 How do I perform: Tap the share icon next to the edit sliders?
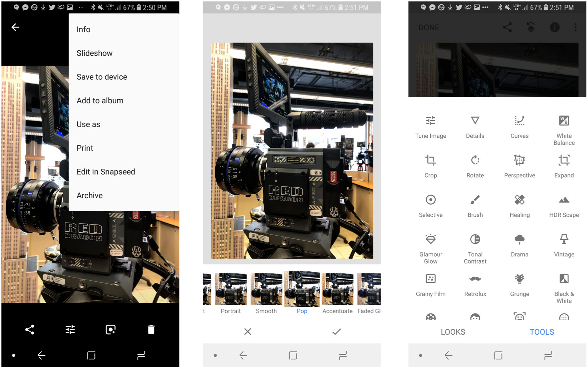tap(30, 330)
